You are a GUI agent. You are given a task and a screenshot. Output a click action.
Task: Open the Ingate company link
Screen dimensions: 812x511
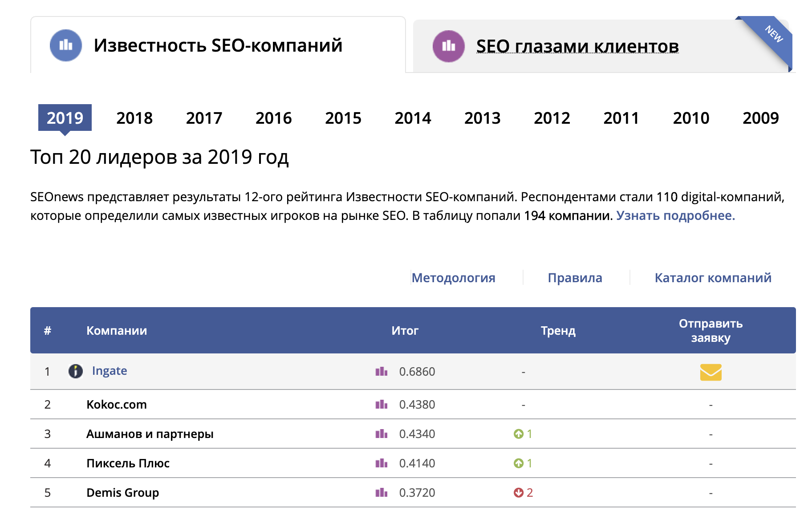pyautogui.click(x=110, y=371)
